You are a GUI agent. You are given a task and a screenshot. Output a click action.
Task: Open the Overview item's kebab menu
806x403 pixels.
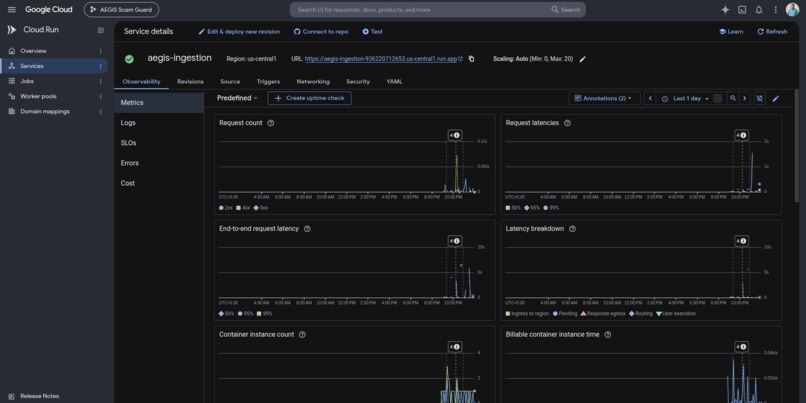pos(101,51)
